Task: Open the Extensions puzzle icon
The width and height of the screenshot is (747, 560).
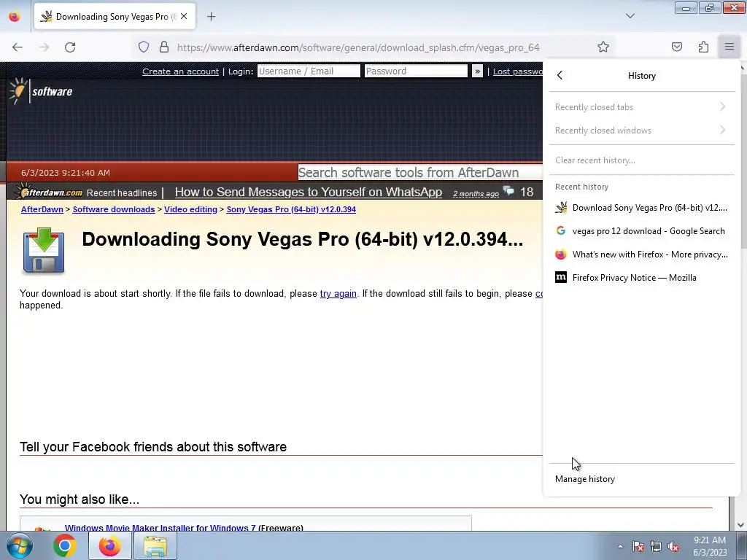Action: click(703, 47)
